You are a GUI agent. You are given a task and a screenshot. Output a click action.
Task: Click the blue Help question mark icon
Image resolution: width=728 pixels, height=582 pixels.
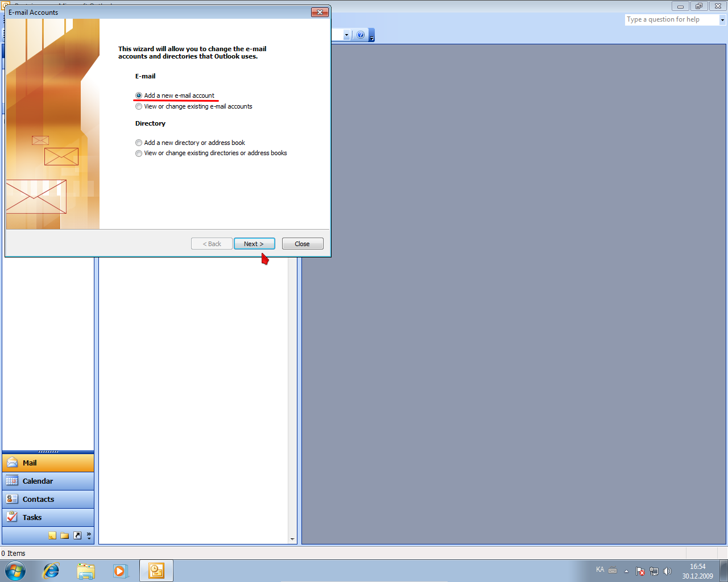pos(361,35)
